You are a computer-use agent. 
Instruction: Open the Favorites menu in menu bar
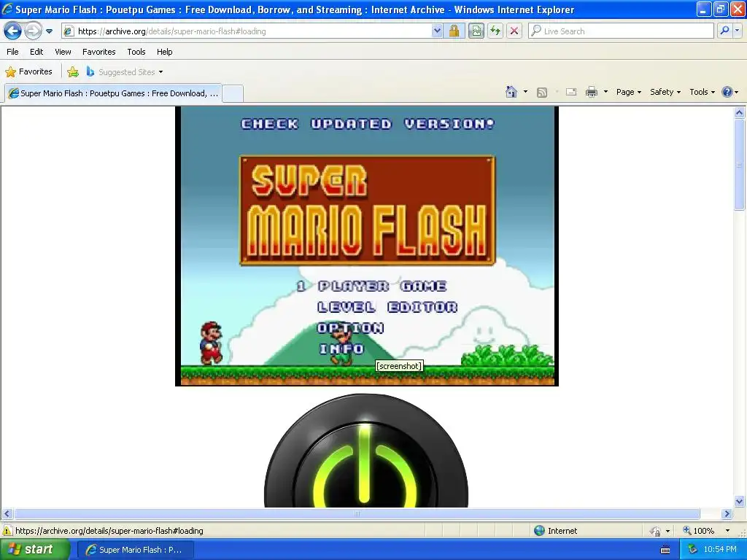point(98,52)
